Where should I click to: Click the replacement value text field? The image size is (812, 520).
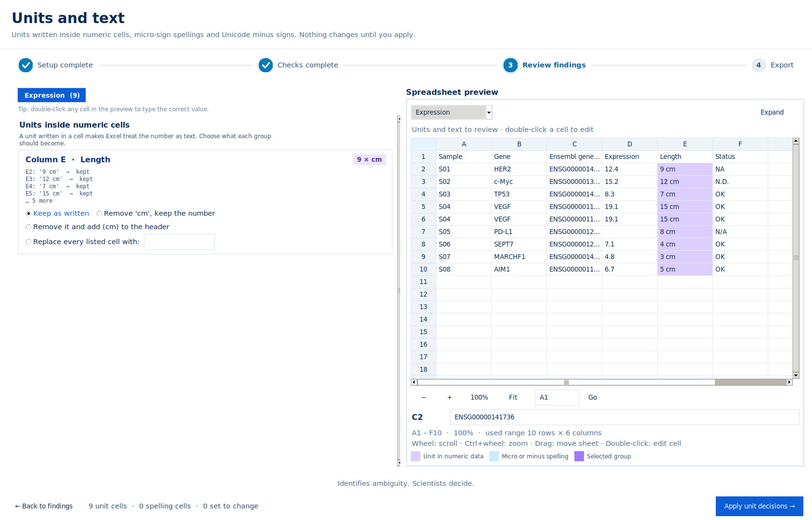(x=179, y=242)
